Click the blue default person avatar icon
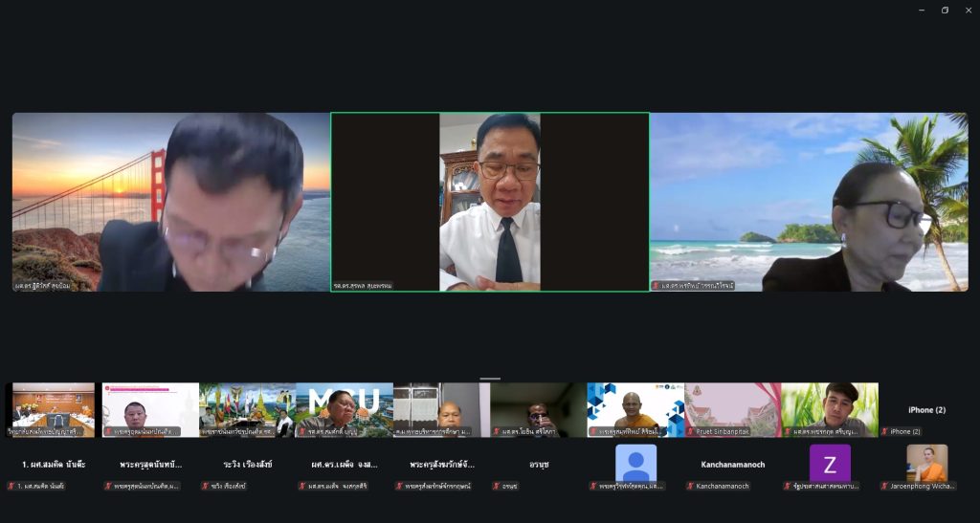The width and height of the screenshot is (980, 523). point(635,464)
